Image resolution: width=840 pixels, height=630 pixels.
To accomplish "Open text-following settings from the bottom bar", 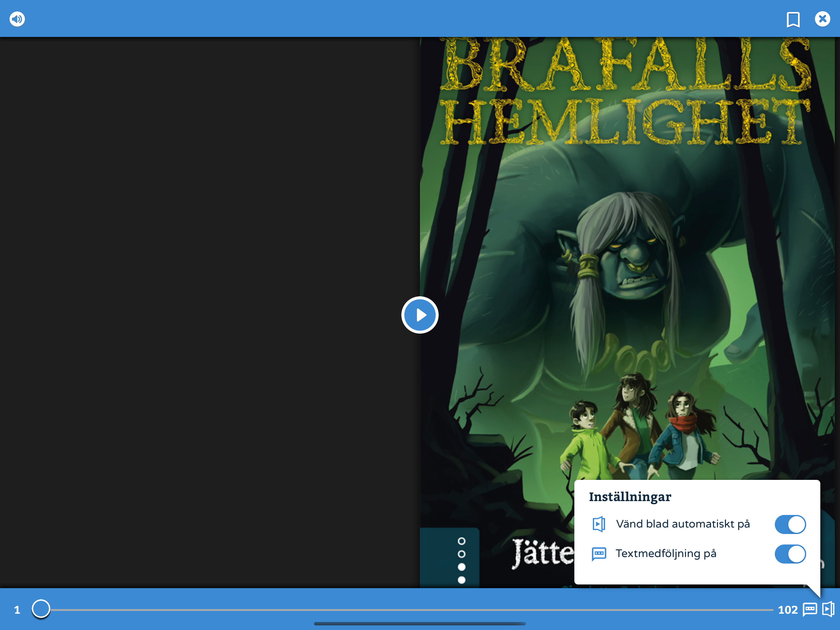I will (810, 609).
